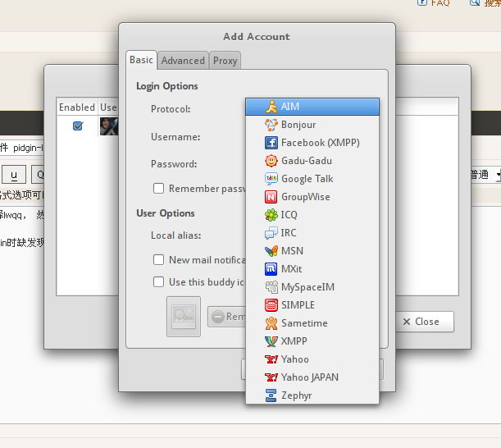This screenshot has width=501, height=448.
Task: Choose XMPP protocol text
Action: point(294,341)
